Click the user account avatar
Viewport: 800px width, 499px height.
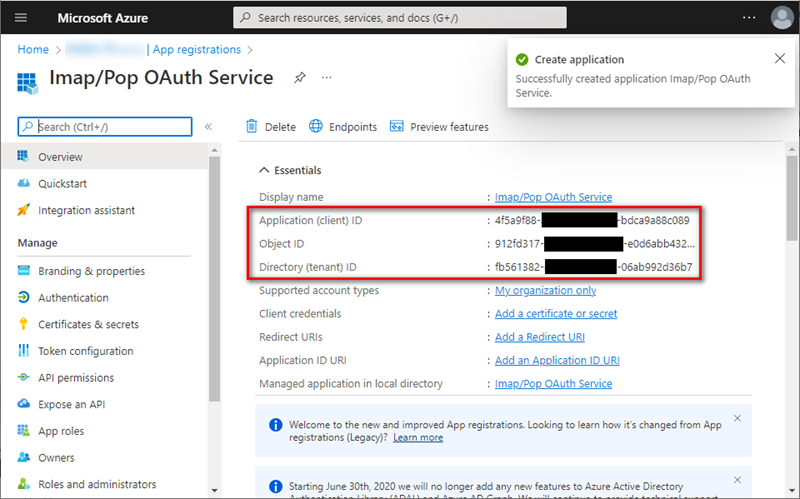pos(781,18)
